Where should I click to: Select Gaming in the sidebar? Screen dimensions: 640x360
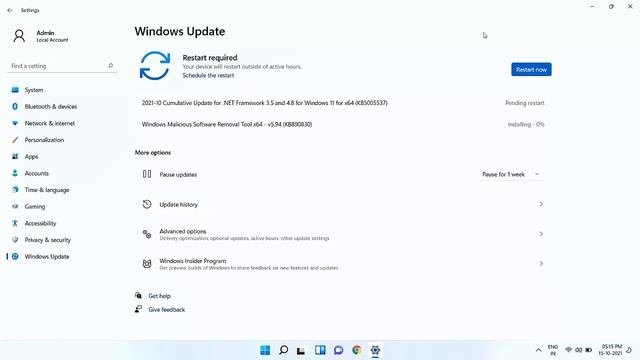61,207
